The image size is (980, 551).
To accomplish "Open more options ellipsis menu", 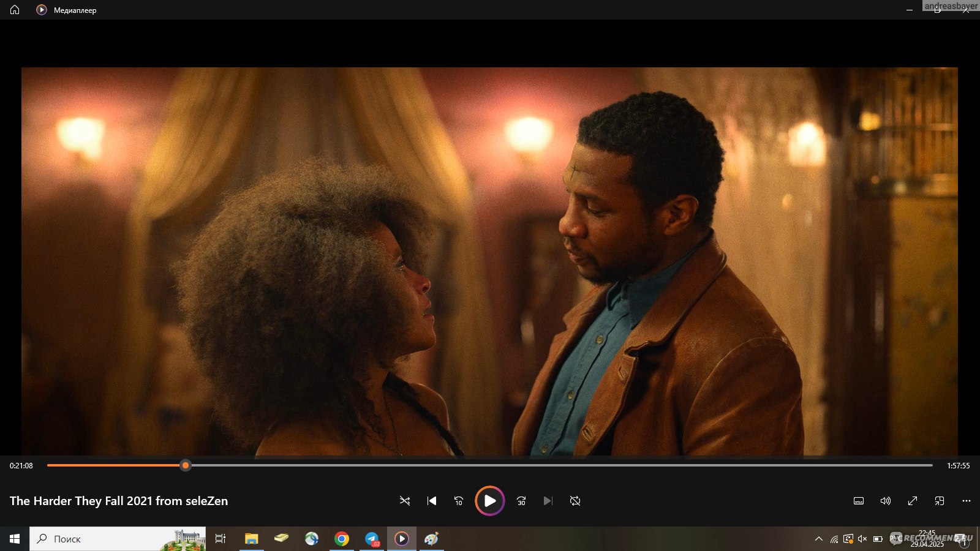I will point(967,501).
